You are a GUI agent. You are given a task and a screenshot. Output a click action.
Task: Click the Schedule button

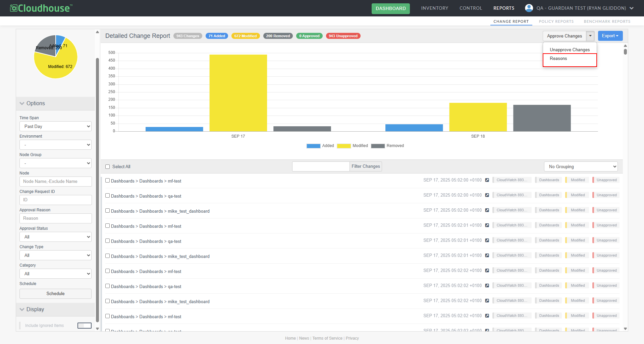tap(55, 294)
